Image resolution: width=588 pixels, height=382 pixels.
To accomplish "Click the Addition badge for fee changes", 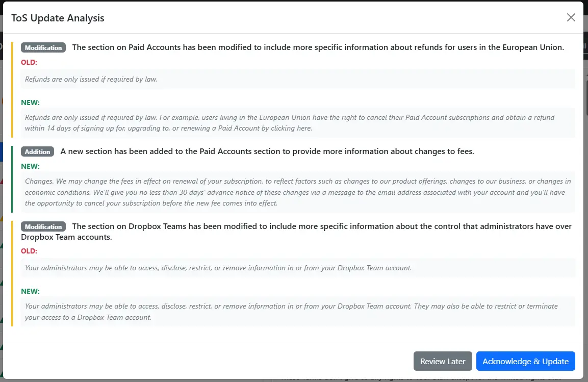I will tap(38, 151).
